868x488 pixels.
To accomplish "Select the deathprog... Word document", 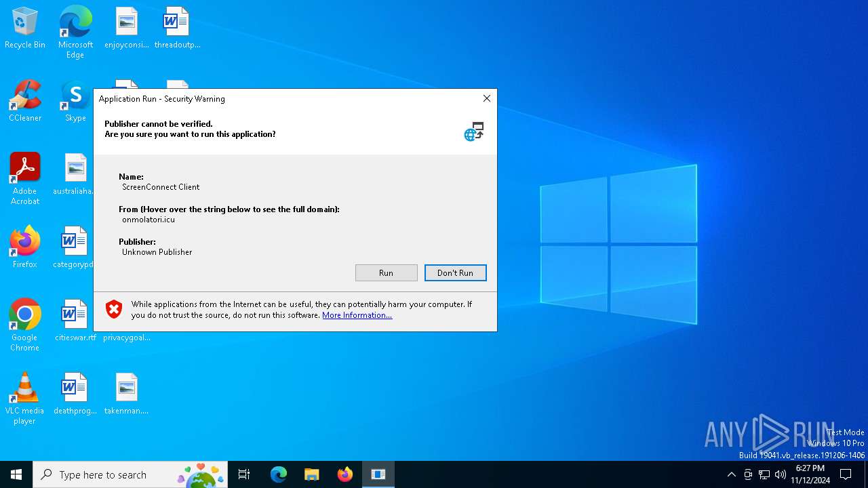I will tap(75, 394).
